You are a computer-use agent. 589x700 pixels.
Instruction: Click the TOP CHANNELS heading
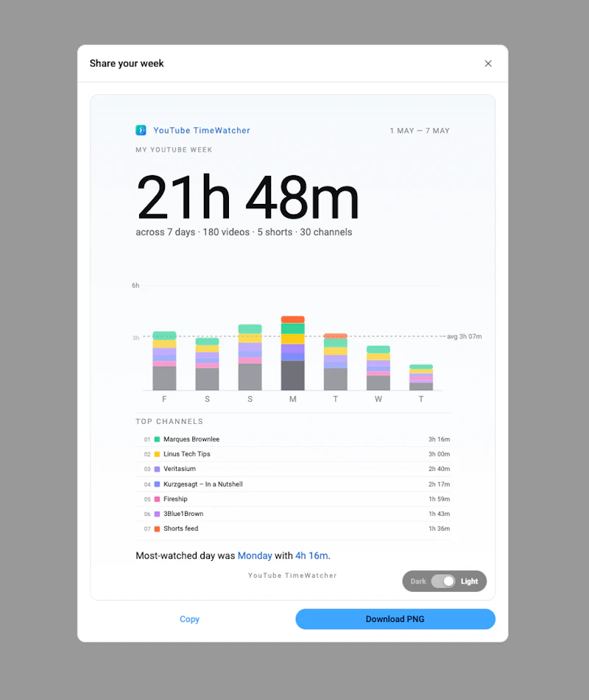pos(169,422)
